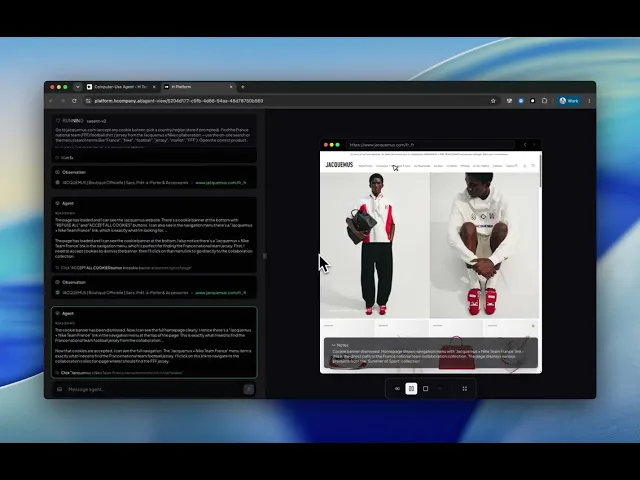Go back in the Chrome browser
The height and width of the screenshot is (480, 640).
(x=51, y=101)
